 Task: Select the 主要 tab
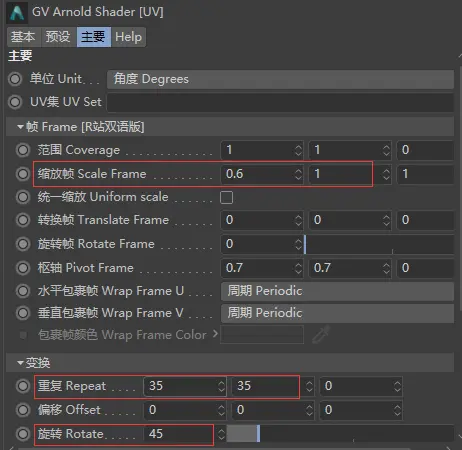coord(94,37)
